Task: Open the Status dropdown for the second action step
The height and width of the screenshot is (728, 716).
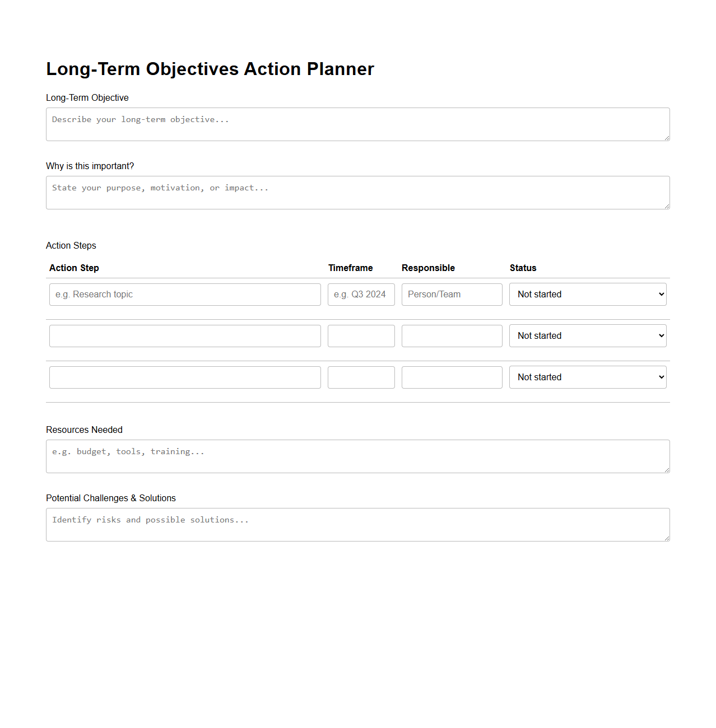Action: [x=587, y=335]
